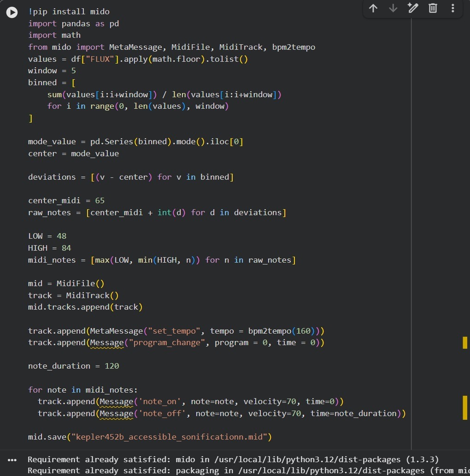470x476 pixels.
Task: Delete the cell with trash icon
Action: pyautogui.click(x=433, y=8)
